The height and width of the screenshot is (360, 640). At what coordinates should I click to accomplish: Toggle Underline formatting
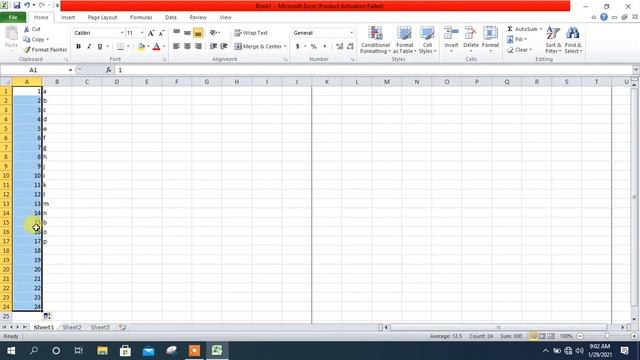tap(100, 47)
